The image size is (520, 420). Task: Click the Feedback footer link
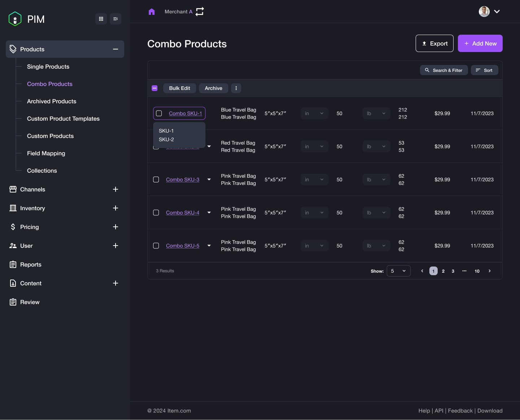coord(460,411)
